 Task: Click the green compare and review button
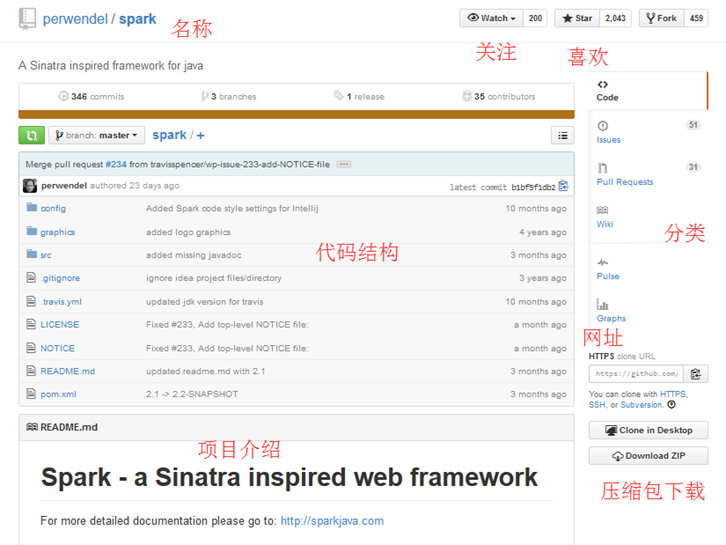tap(31, 135)
